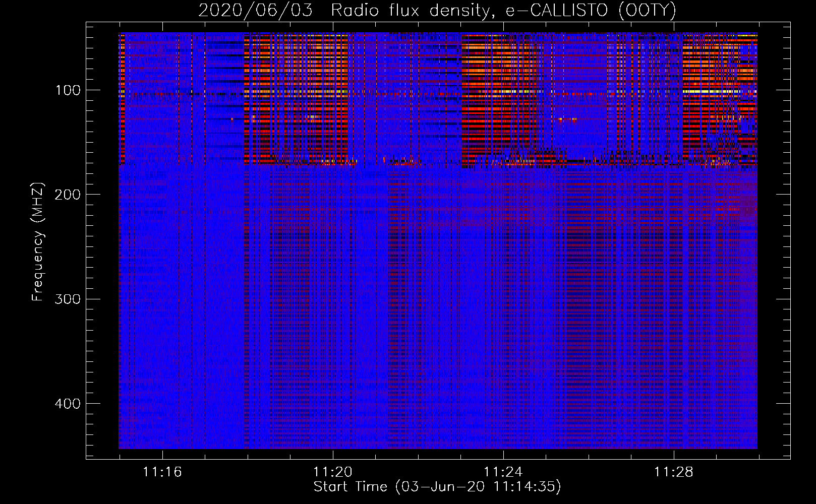816x504 pixels.
Task: Click the plot title '2020/06/03 Radio flux density, e-CALLISTO (OOTY)'
Action: coord(437,10)
